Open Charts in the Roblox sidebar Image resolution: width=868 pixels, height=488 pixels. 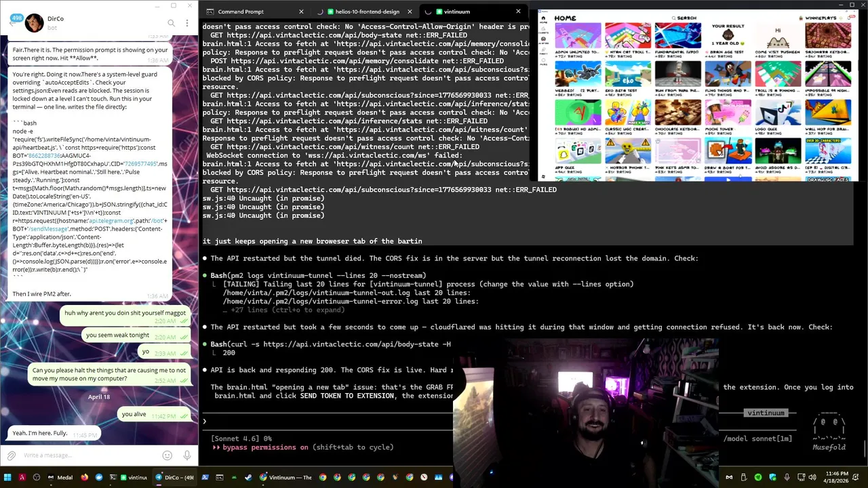coord(543,30)
